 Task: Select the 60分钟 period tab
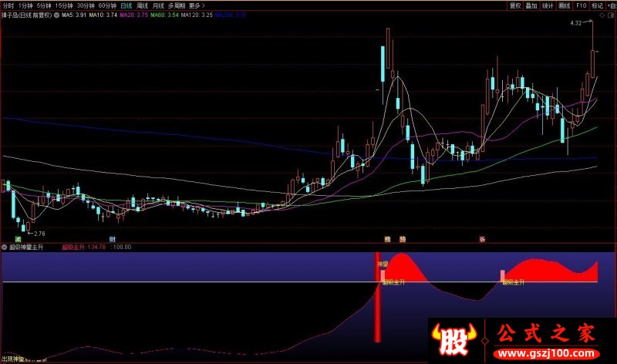(x=107, y=5)
